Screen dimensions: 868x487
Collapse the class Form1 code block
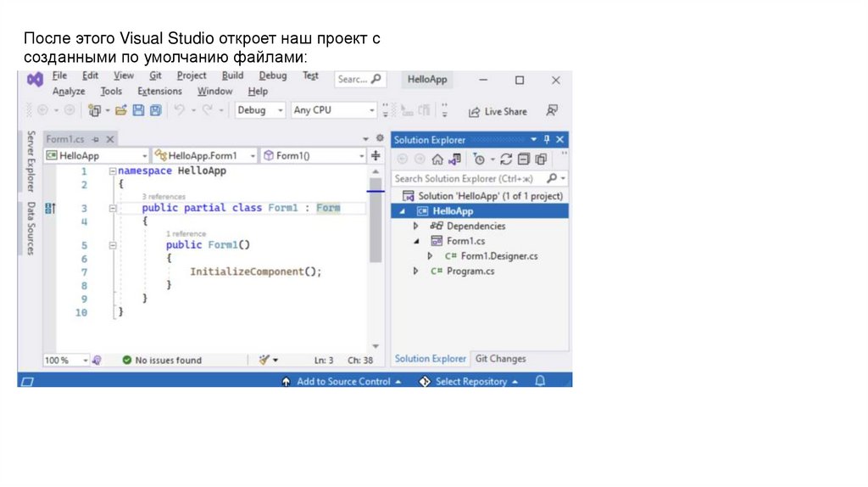(x=113, y=209)
